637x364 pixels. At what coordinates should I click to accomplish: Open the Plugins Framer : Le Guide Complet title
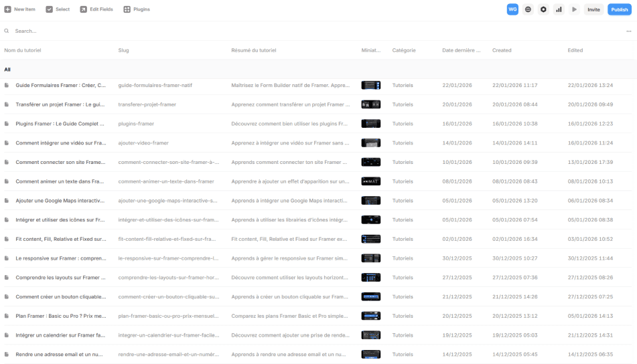60,124
